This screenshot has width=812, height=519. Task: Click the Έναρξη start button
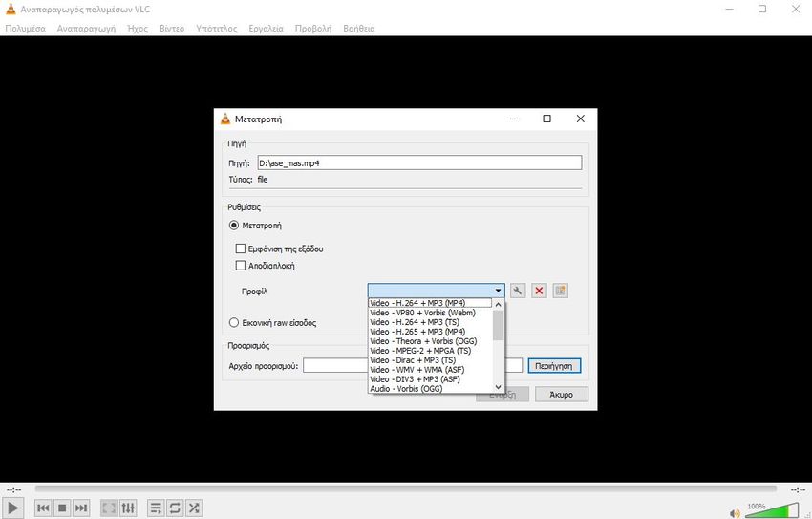[x=502, y=395]
